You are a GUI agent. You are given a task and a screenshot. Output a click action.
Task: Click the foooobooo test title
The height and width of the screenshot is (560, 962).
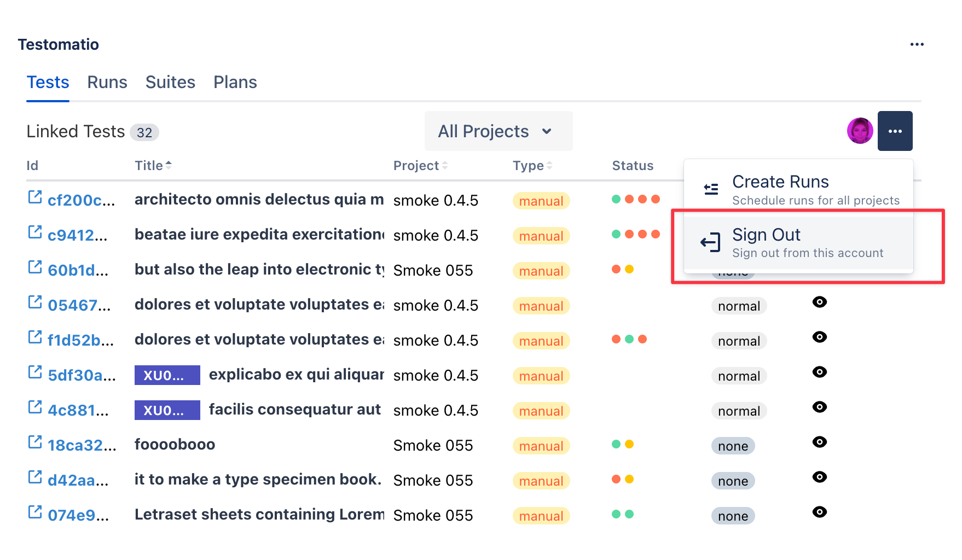pos(175,444)
